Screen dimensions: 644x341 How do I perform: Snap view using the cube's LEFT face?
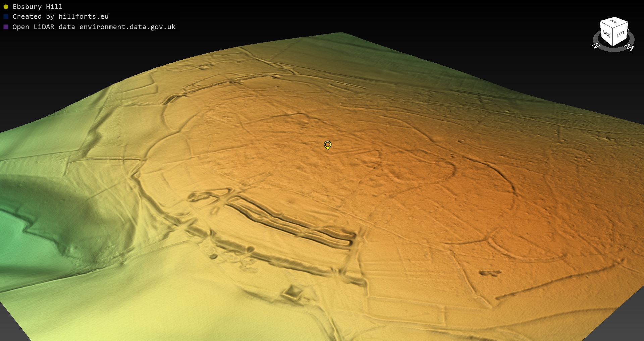620,35
